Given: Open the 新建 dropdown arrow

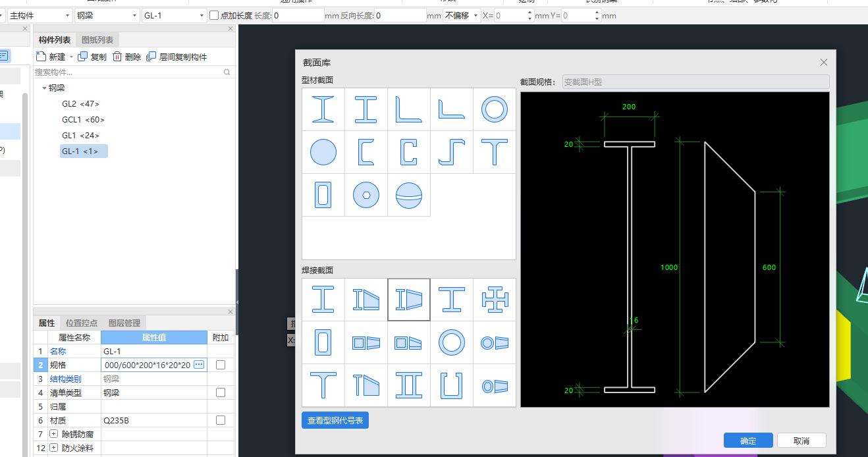Looking at the screenshot, I should point(71,57).
